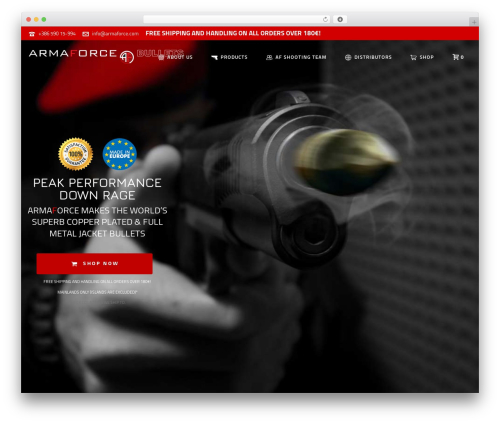Click the globe icon beside Distributors
The height and width of the screenshot is (423, 500).
pyautogui.click(x=348, y=57)
